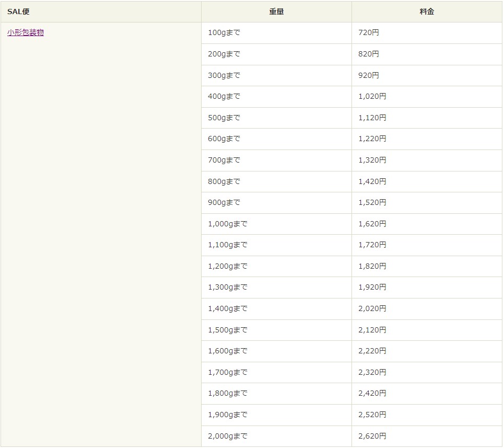Screen dimensions: 504x448
Task: Select the 1,000gまで weight cell
Action: (x=228, y=224)
